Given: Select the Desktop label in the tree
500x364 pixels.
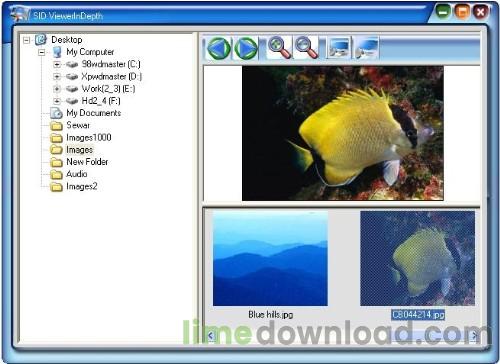Looking at the screenshot, I should click(67, 40).
